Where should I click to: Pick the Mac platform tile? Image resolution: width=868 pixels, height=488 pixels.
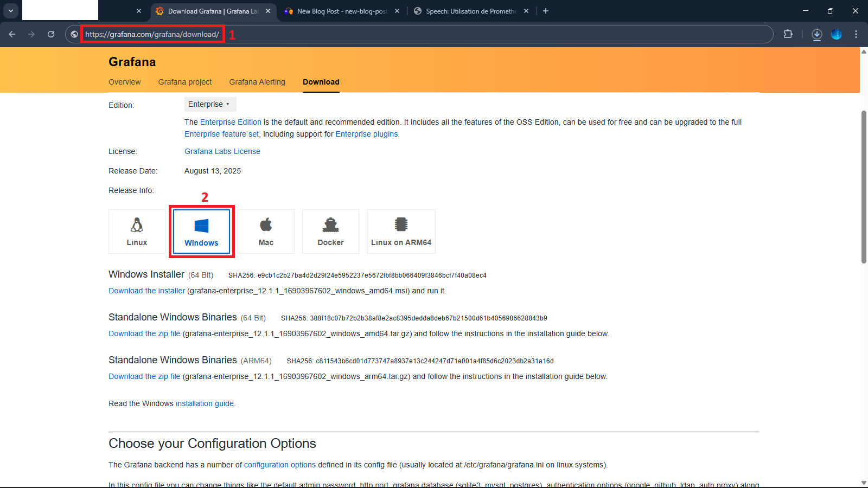pyautogui.click(x=266, y=232)
